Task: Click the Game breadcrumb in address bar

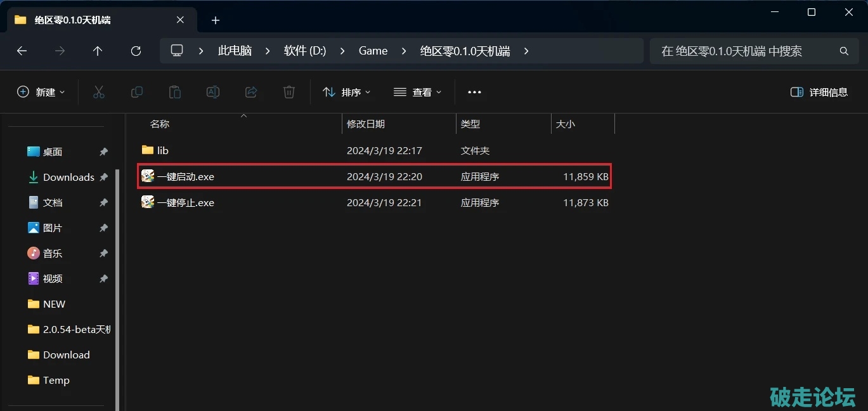Action: (x=373, y=51)
